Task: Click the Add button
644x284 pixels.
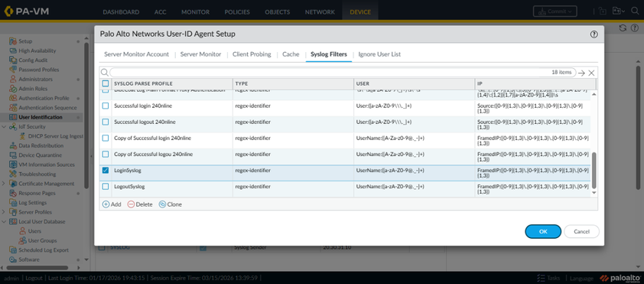Action: tap(112, 204)
